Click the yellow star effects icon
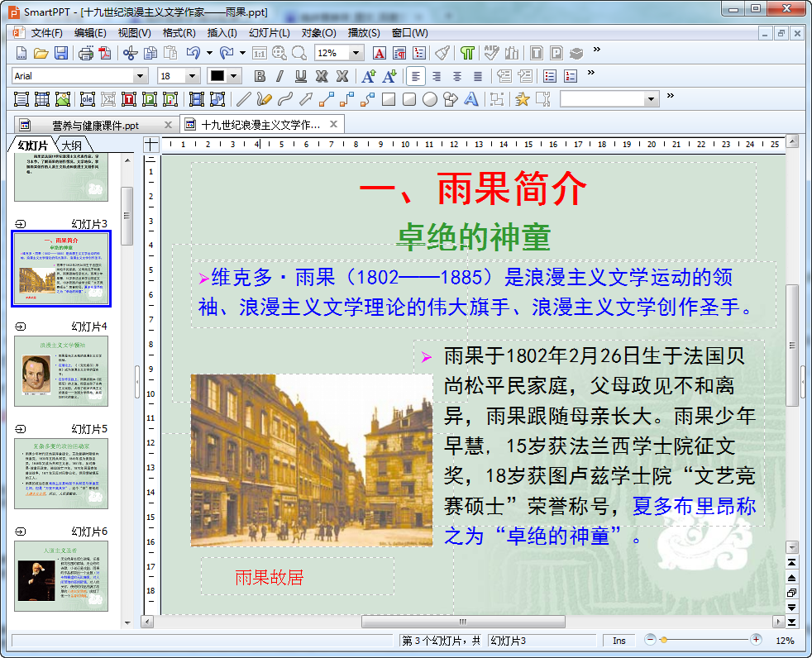Screen dimensions: 812x658 (523, 99)
